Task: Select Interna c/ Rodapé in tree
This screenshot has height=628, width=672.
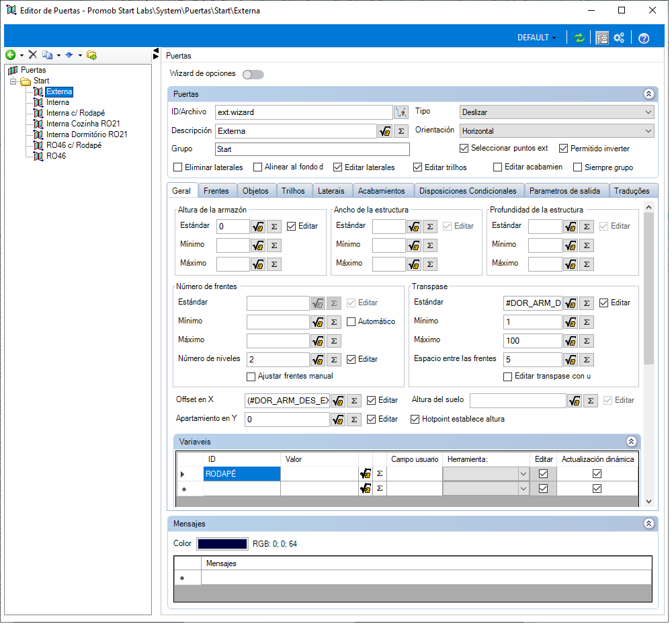Action: pyautogui.click(x=75, y=113)
